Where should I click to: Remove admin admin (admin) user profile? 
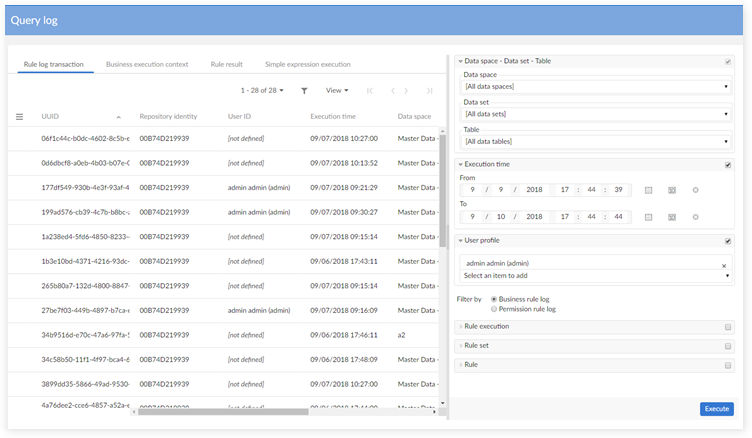724,265
